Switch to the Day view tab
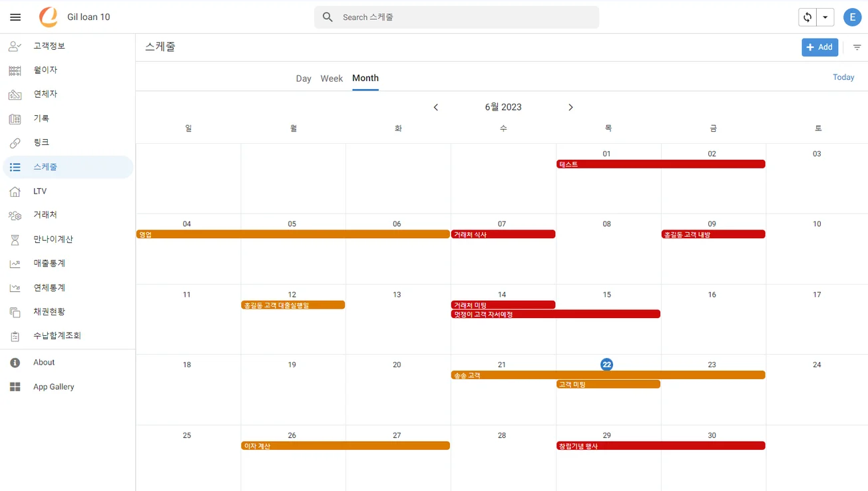This screenshot has height=491, width=868. point(304,79)
